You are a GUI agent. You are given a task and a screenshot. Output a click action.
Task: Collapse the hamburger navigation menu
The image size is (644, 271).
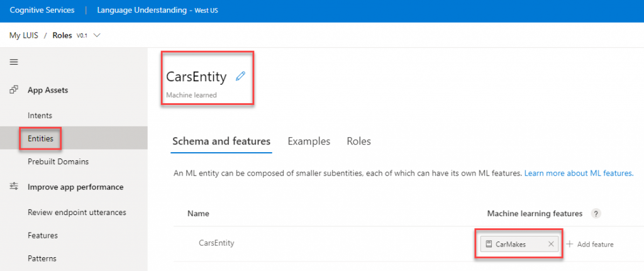(x=14, y=62)
